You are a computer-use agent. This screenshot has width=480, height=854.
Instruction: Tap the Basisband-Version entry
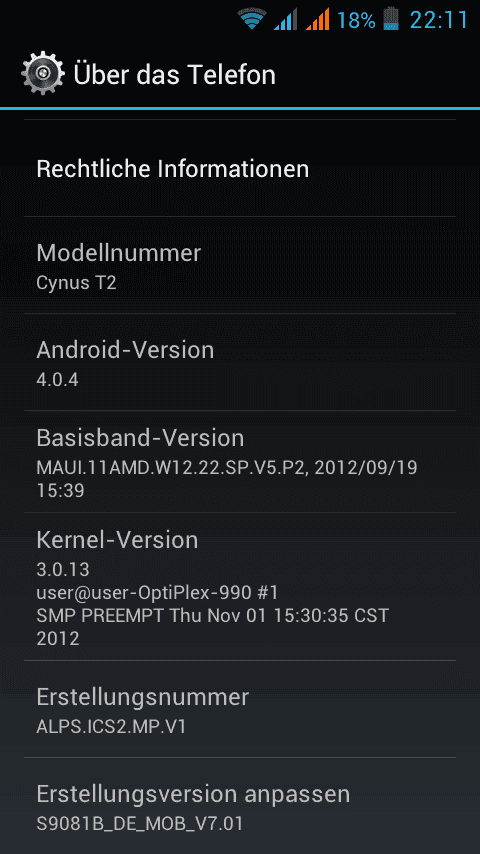coord(240,461)
